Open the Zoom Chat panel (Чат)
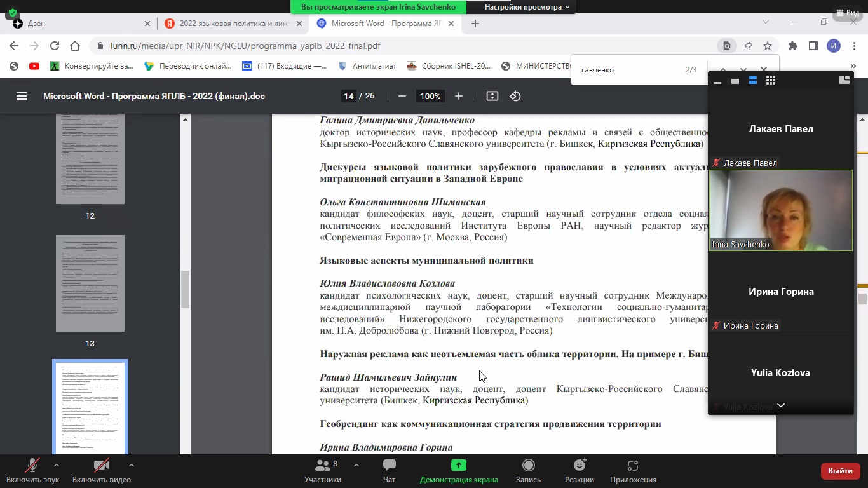The image size is (868, 488). point(389,470)
